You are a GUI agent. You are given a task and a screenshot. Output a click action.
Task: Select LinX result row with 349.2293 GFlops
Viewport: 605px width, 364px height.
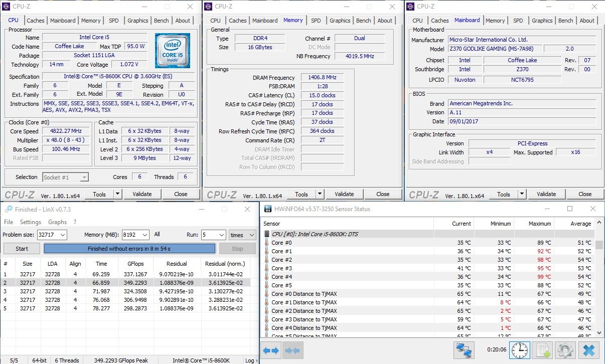click(x=126, y=283)
